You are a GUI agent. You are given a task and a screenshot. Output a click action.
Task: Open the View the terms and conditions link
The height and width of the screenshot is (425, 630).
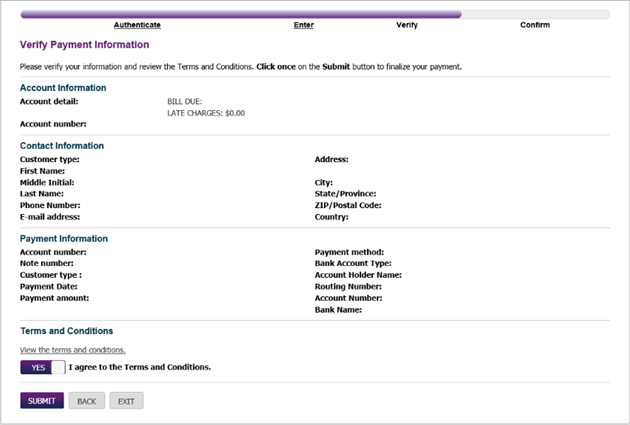click(73, 350)
